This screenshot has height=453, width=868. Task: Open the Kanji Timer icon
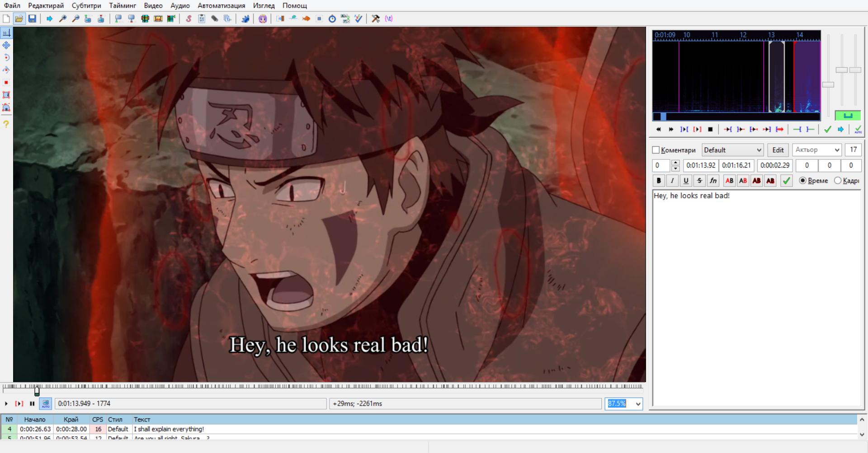click(x=345, y=19)
